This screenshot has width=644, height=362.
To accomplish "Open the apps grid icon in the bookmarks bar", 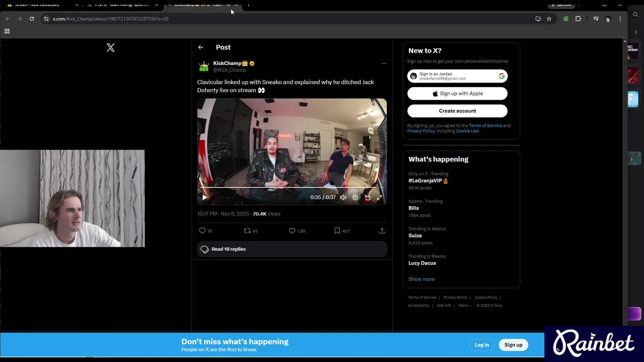I will 7,31.
